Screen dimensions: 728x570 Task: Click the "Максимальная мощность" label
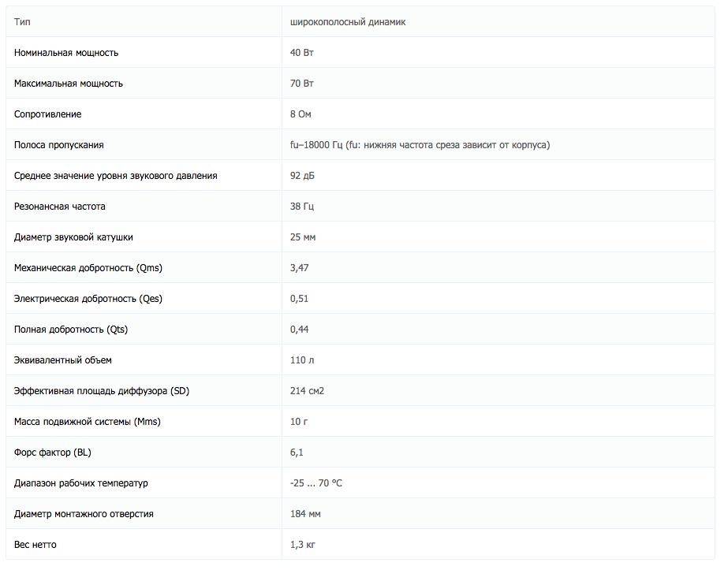click(69, 84)
